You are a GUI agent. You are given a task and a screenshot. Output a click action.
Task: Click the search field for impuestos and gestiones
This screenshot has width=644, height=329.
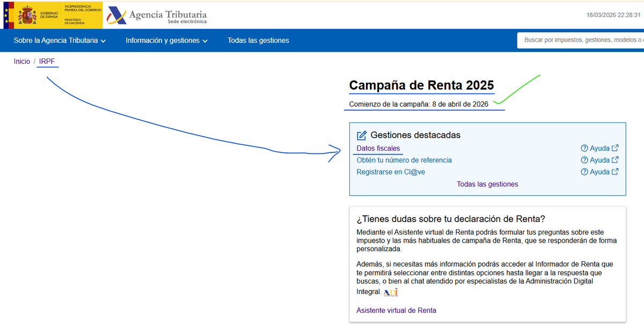(581, 40)
